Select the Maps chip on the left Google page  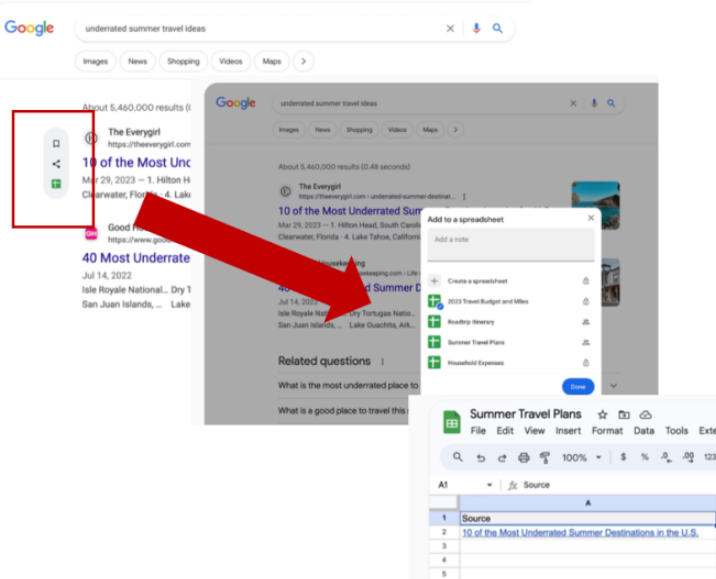[x=272, y=61]
